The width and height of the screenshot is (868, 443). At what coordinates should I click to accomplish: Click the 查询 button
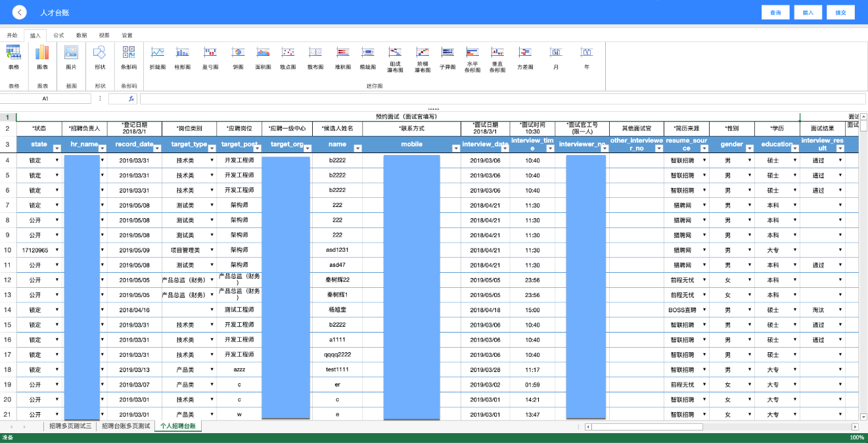point(775,12)
